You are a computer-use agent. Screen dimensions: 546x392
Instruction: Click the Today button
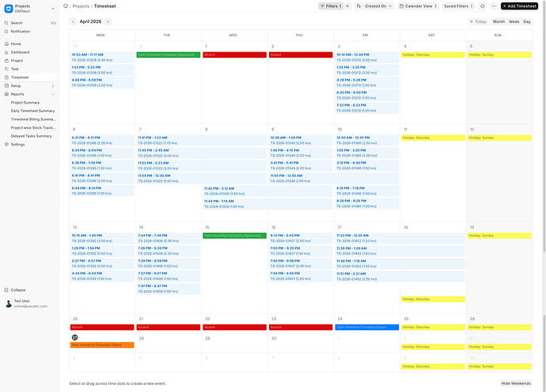(478, 21)
